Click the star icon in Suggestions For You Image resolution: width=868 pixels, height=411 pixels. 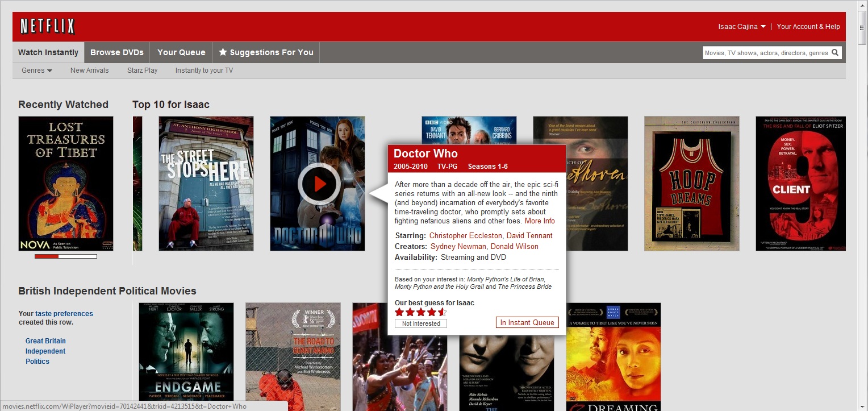(x=223, y=52)
